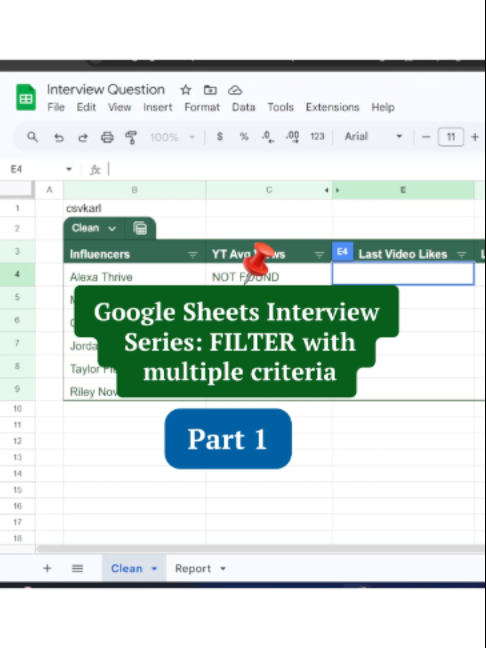Select the Alexa Thrive cell

pyautogui.click(x=135, y=276)
